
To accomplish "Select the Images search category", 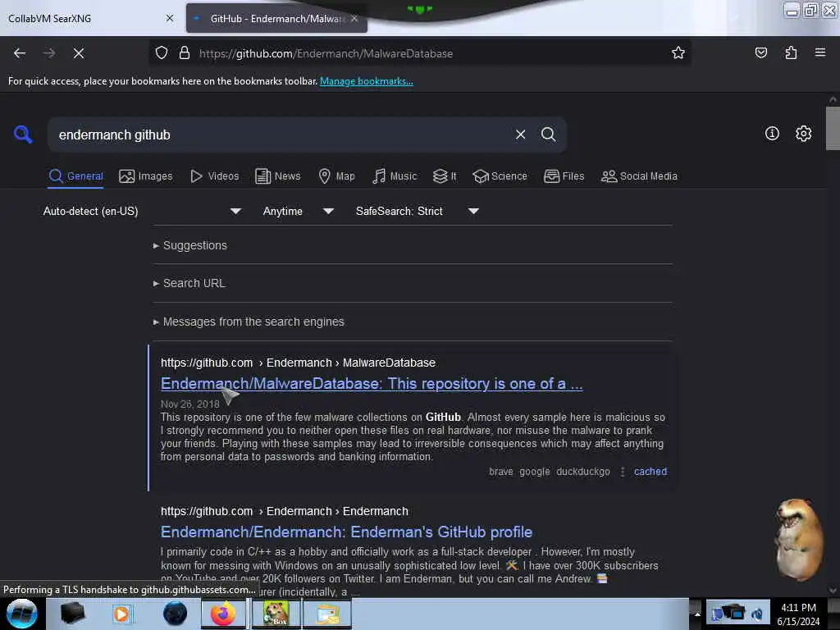I will point(146,176).
